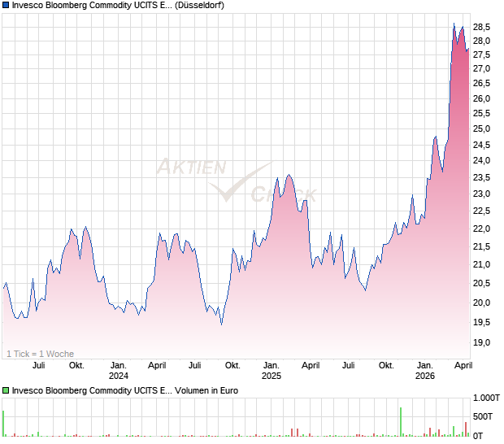Click the highest price peak of the chart line
504x444 pixels.
coord(454,24)
